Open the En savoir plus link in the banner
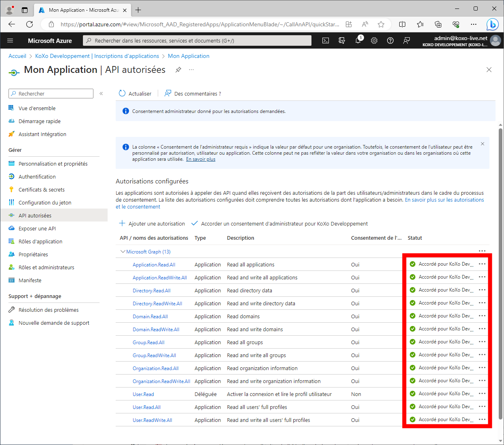The image size is (504, 445). [x=201, y=159]
